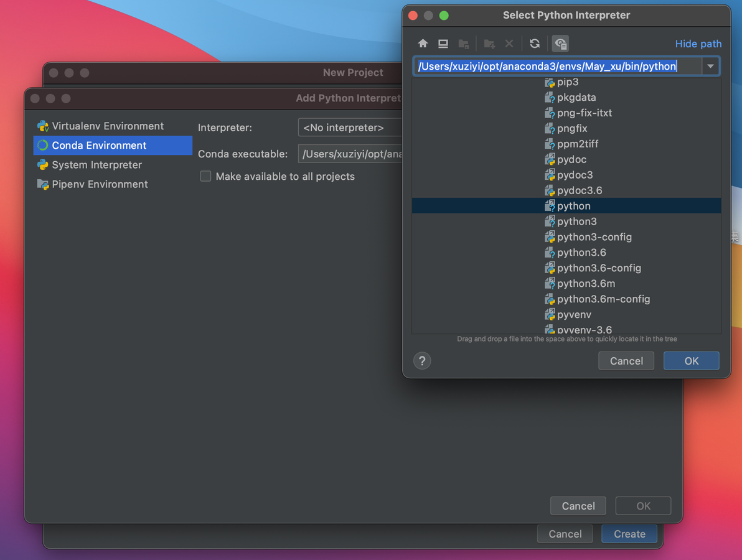Select Virtualenv Environment in sidebar
This screenshot has width=742, height=560.
click(x=113, y=126)
